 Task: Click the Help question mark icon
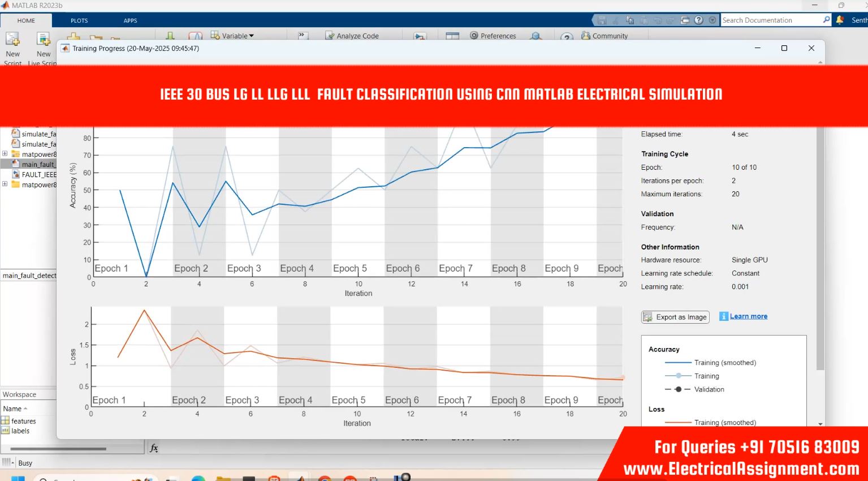(x=698, y=20)
